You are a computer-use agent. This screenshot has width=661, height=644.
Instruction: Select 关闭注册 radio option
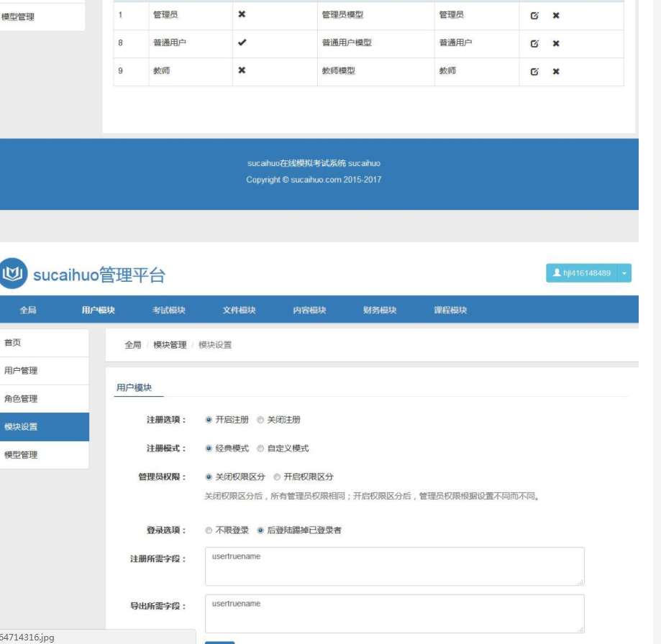(261, 420)
